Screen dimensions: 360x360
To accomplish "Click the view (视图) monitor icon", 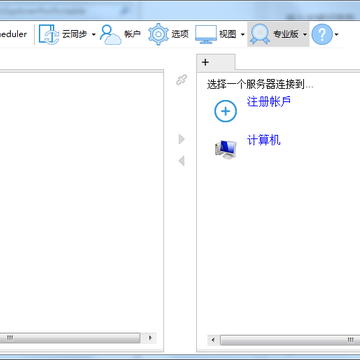I will [206, 34].
